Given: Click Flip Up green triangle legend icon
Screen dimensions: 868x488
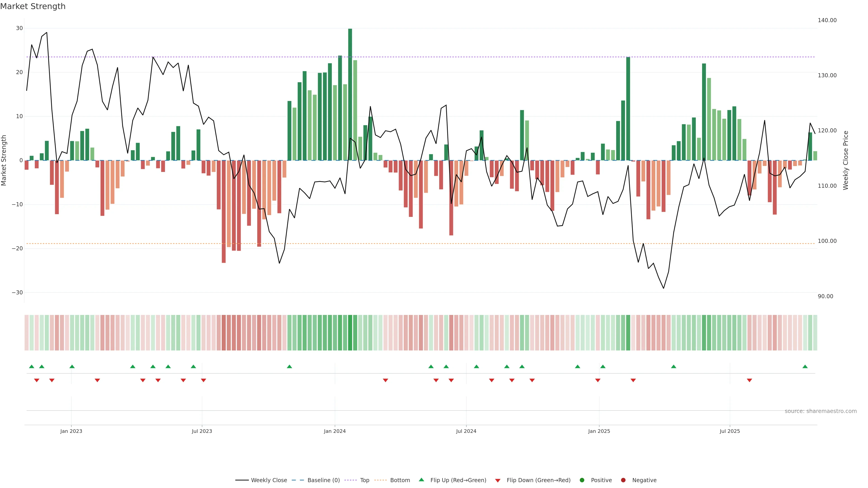Looking at the screenshot, I should pos(421,480).
